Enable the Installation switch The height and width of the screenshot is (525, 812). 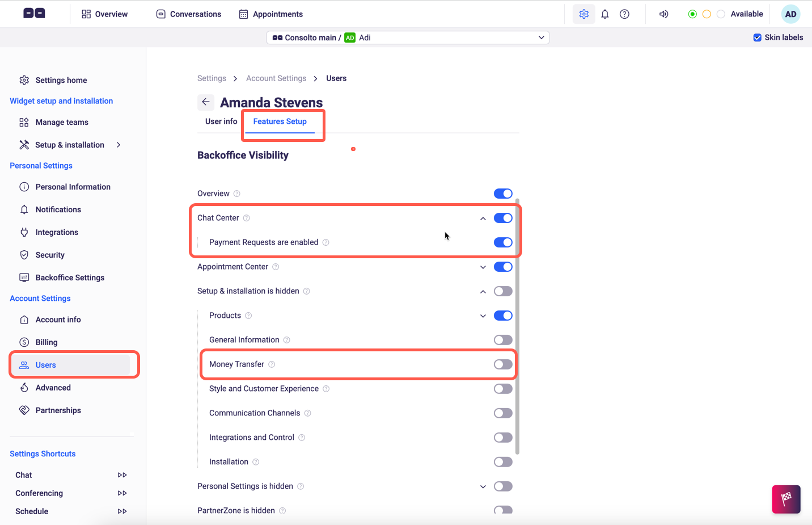tap(503, 462)
